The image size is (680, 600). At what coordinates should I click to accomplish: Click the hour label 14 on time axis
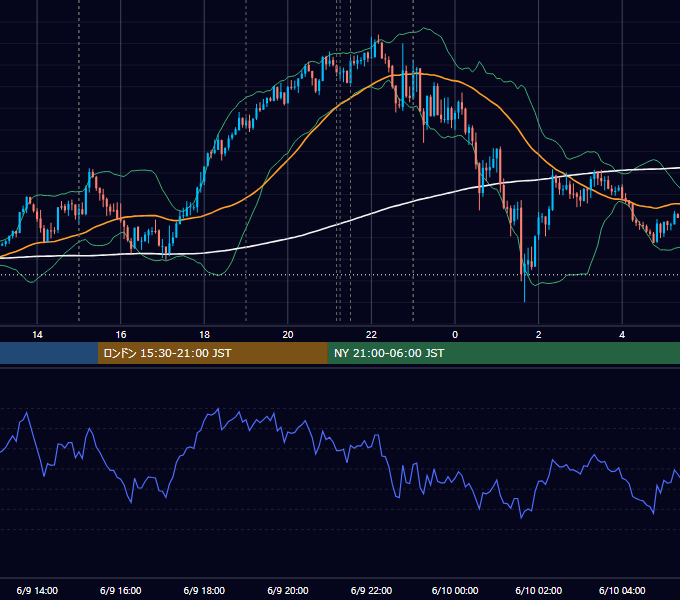point(37,334)
